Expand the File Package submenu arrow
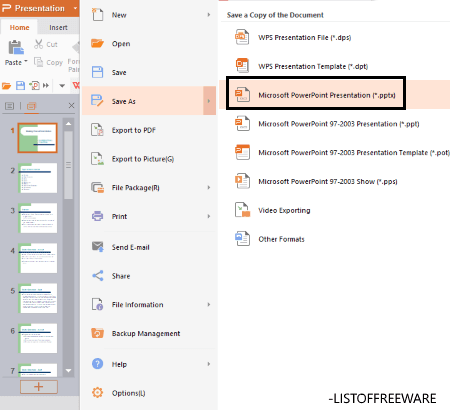This screenshot has width=450, height=410. (209, 187)
